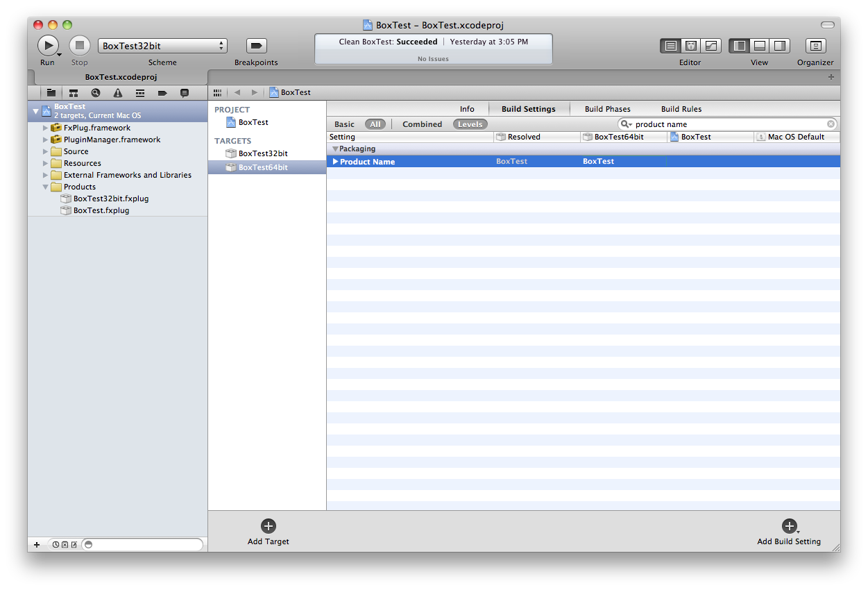The image size is (868, 590).
Task: Open the Search navigator magnifier icon
Action: click(96, 92)
